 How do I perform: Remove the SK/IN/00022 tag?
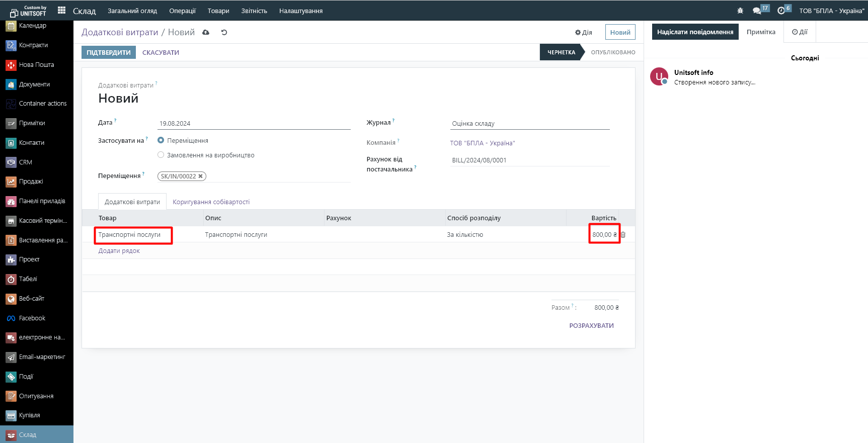coord(200,176)
